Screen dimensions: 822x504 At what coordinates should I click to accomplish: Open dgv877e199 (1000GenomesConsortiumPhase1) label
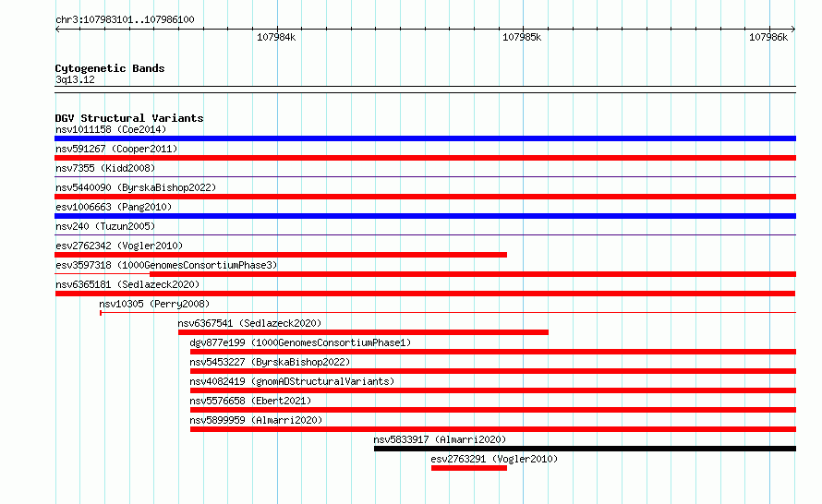300,342
